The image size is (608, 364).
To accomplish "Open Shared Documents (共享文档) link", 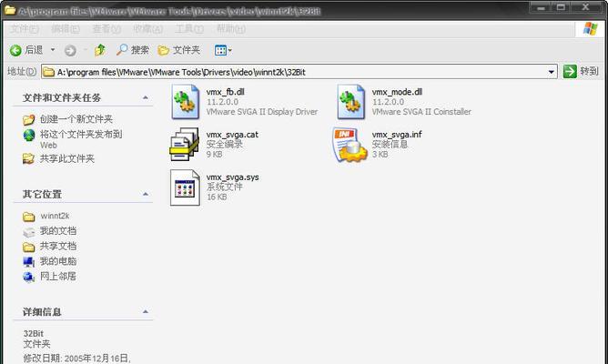I will point(58,247).
